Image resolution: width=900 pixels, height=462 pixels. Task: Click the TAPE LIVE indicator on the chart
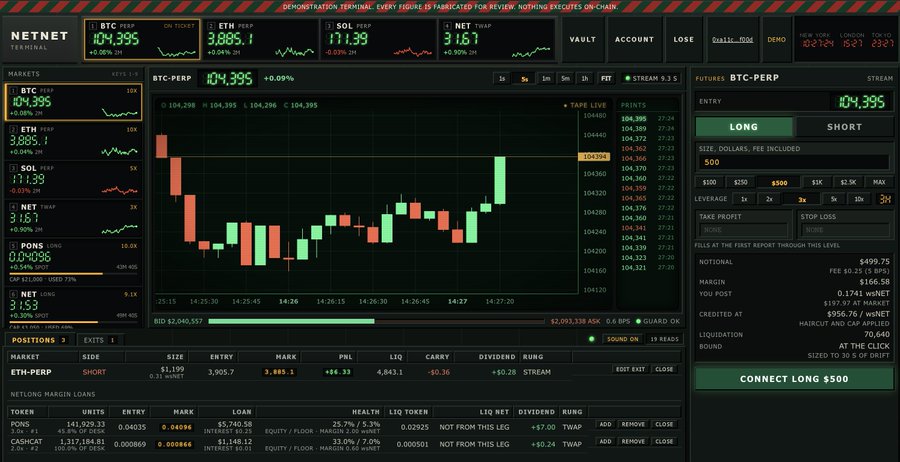pyautogui.click(x=584, y=106)
